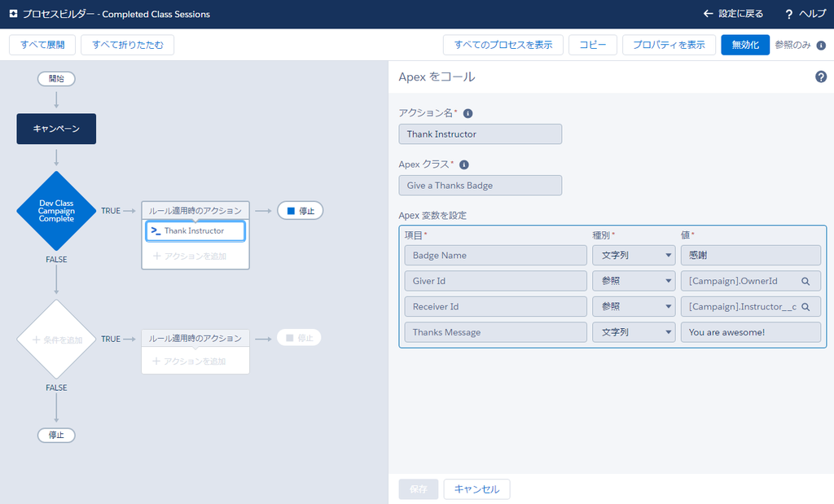
Task: Click the lookup magnifier in [Campaign].OwnerId field
Action: pyautogui.click(x=805, y=281)
